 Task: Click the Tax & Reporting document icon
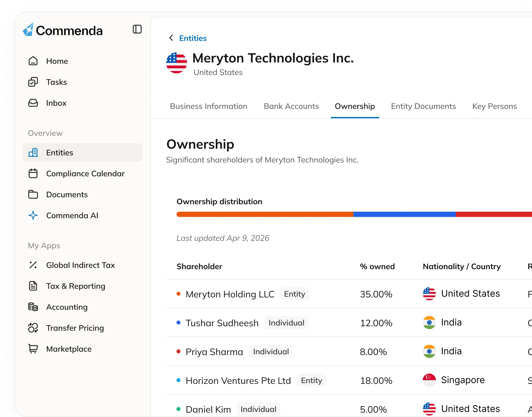tap(33, 286)
